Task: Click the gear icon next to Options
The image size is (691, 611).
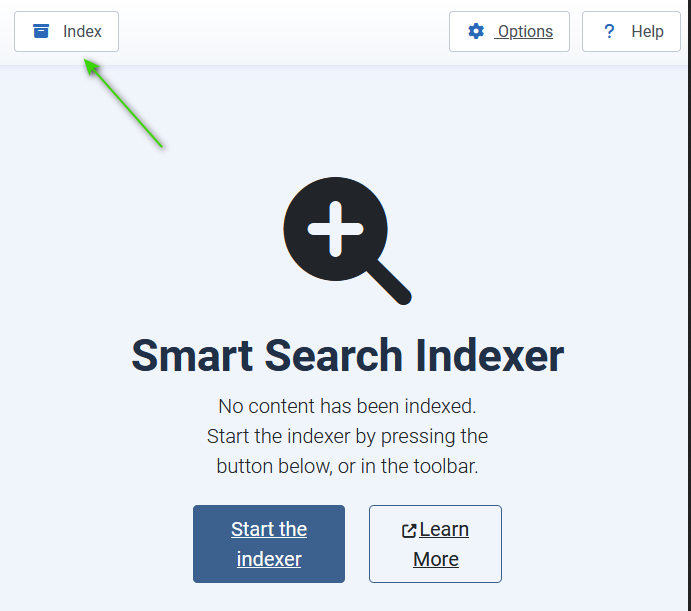Action: click(x=476, y=31)
